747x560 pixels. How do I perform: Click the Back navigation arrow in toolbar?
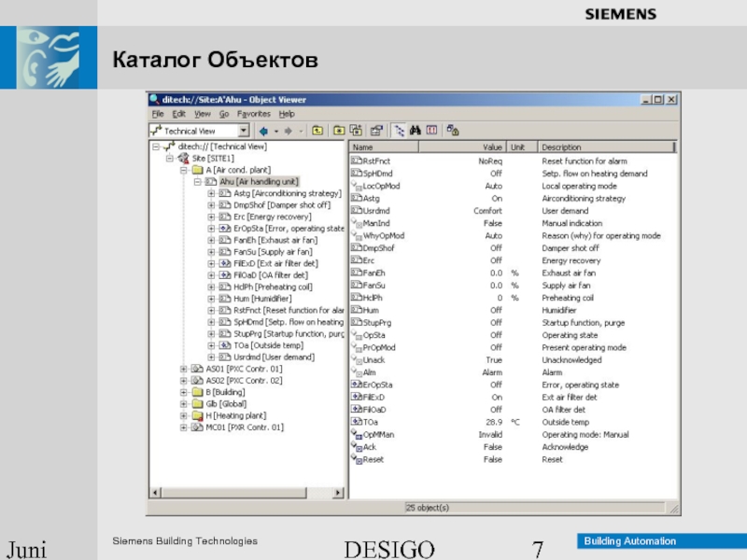click(x=264, y=132)
